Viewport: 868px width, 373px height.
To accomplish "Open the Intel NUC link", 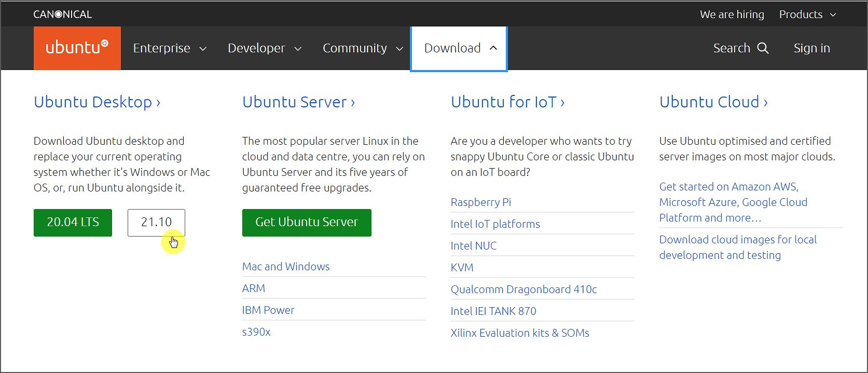I will (474, 246).
